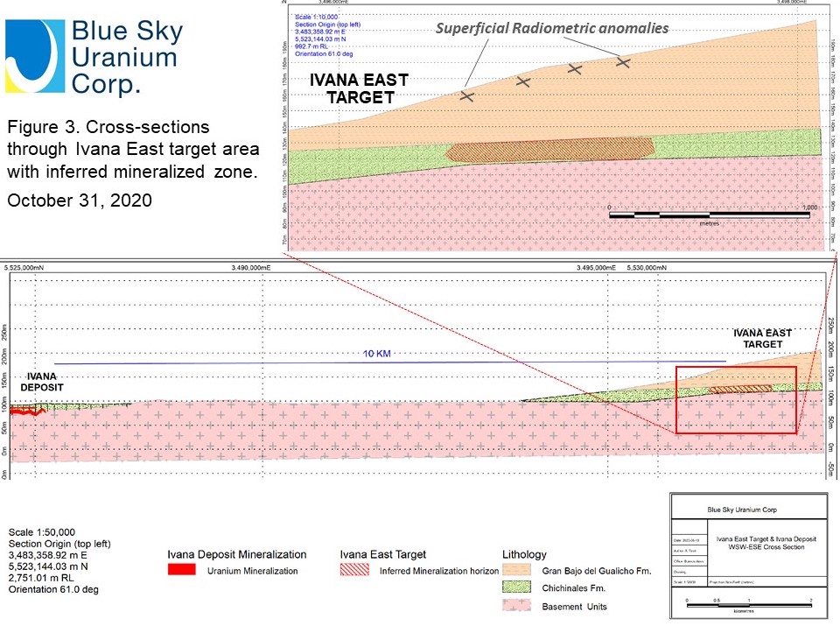
Task: Click the Superficial Radiometric anomalies heading
Action: tap(552, 28)
